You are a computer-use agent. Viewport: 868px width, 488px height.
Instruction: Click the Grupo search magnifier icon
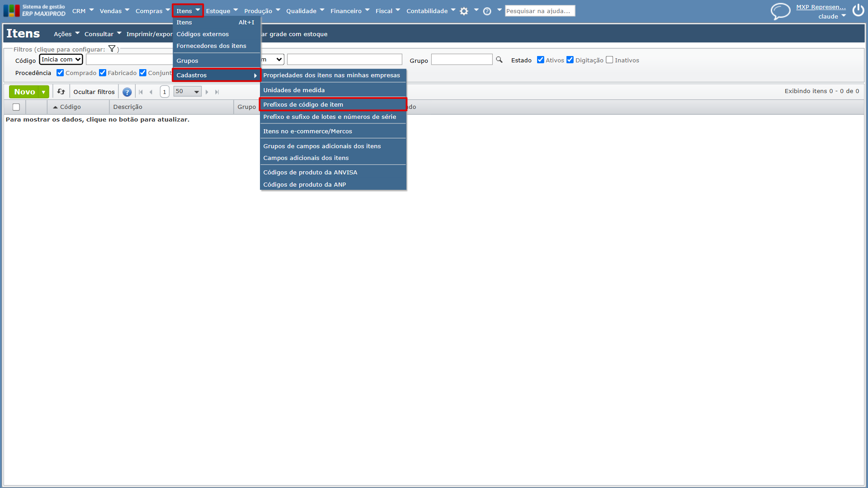499,60
